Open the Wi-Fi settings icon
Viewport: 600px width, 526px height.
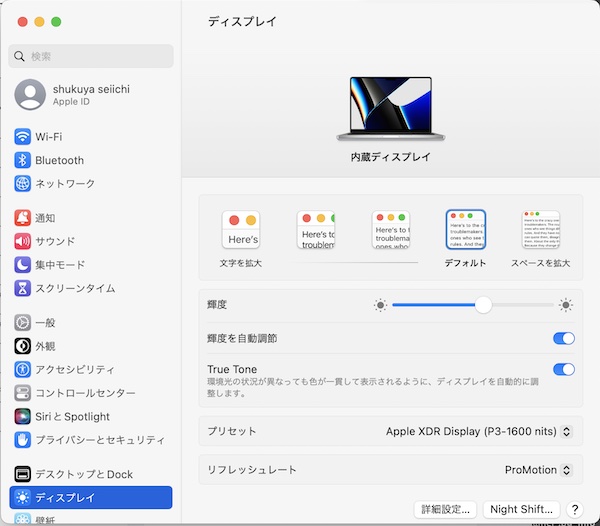coord(22,137)
